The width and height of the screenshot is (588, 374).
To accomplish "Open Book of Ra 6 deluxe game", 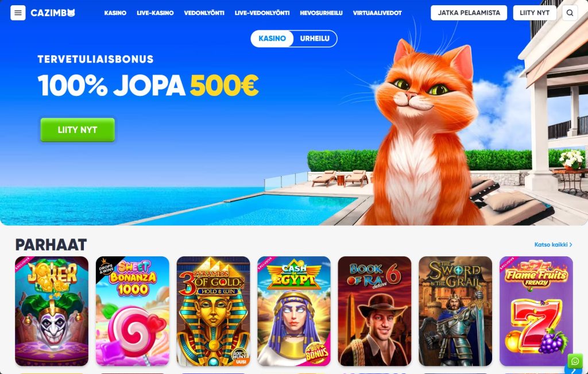I will pyautogui.click(x=374, y=311).
